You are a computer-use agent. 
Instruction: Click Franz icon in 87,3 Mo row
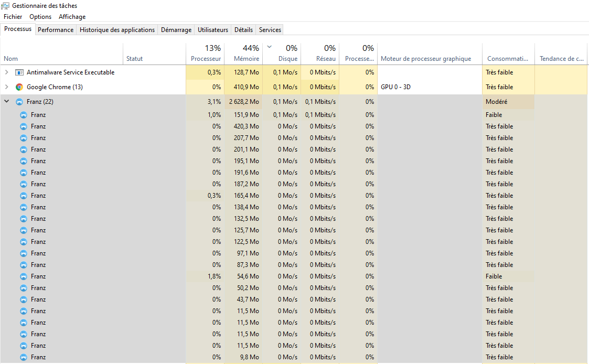point(23,265)
